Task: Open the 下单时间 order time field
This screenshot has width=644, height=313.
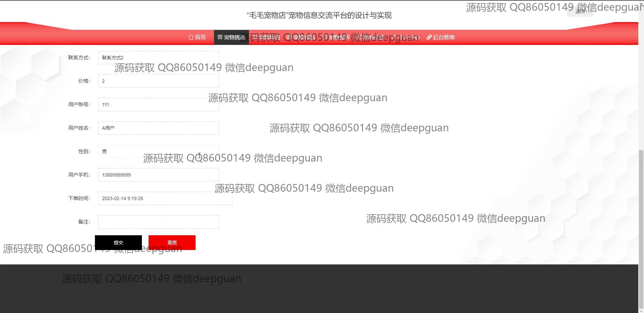Action: [165, 198]
